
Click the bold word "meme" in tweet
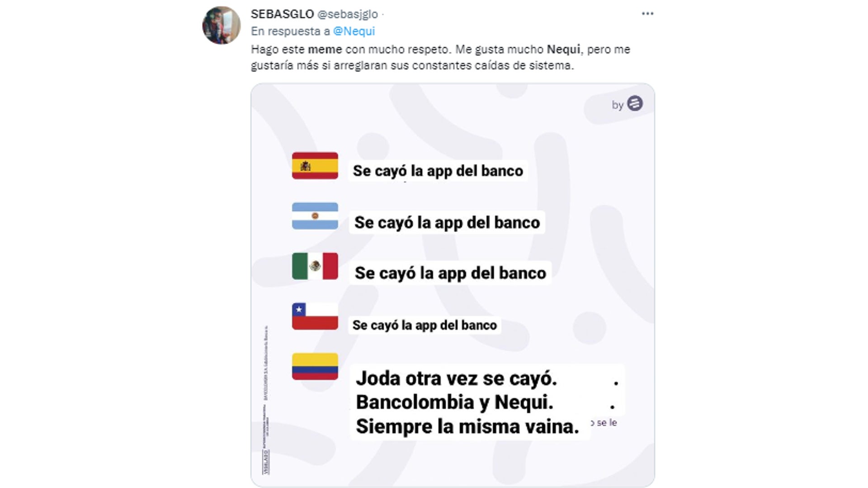pos(325,49)
